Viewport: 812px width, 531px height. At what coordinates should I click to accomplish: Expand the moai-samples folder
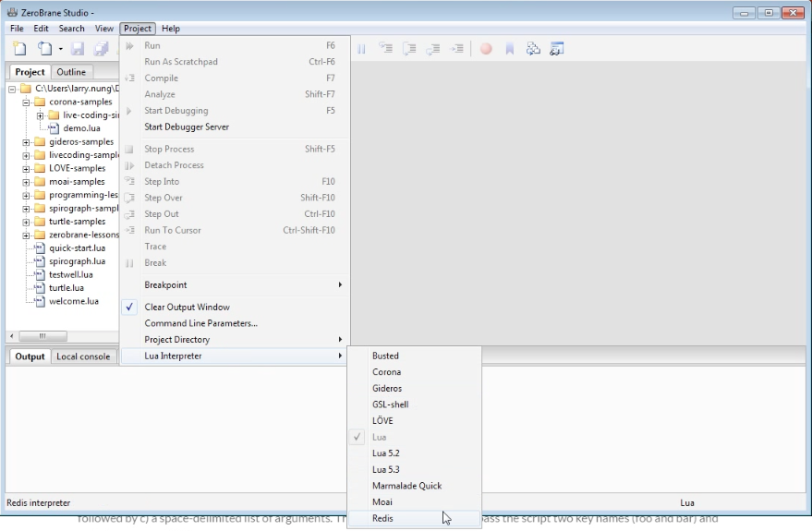[26, 182]
